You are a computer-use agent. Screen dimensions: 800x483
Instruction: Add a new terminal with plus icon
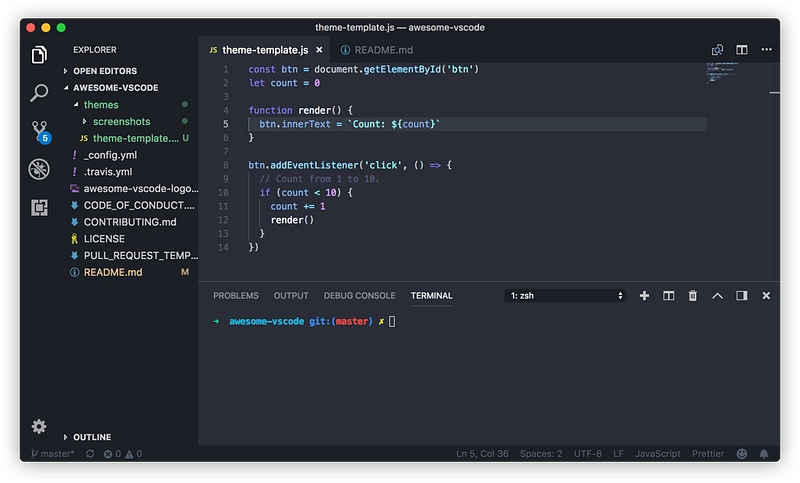point(644,296)
